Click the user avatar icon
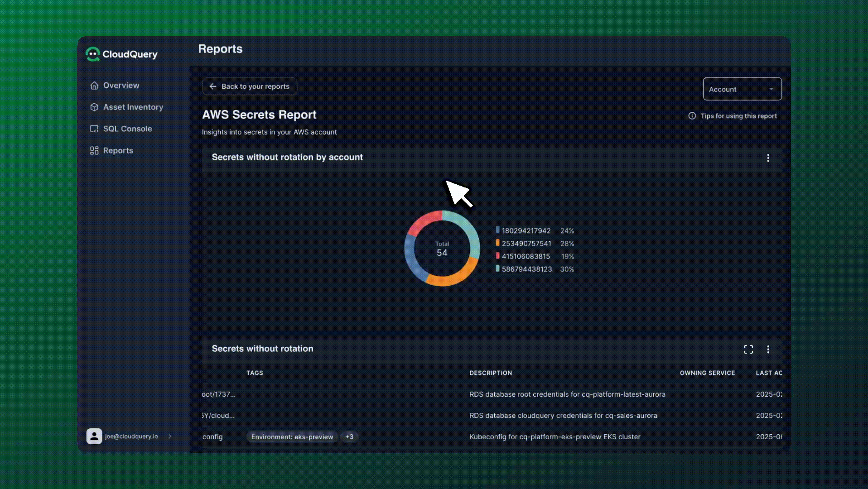This screenshot has width=868, height=489. coord(94,436)
